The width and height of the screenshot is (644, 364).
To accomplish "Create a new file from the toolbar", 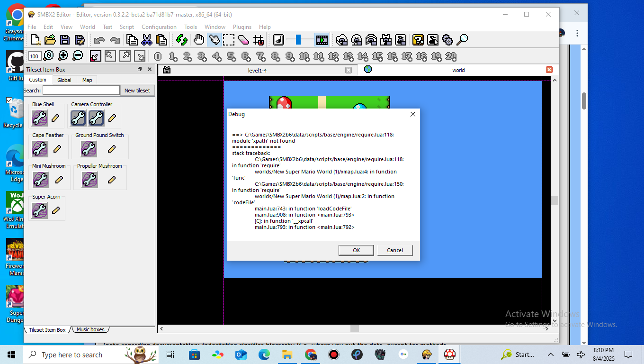I will [x=36, y=40].
